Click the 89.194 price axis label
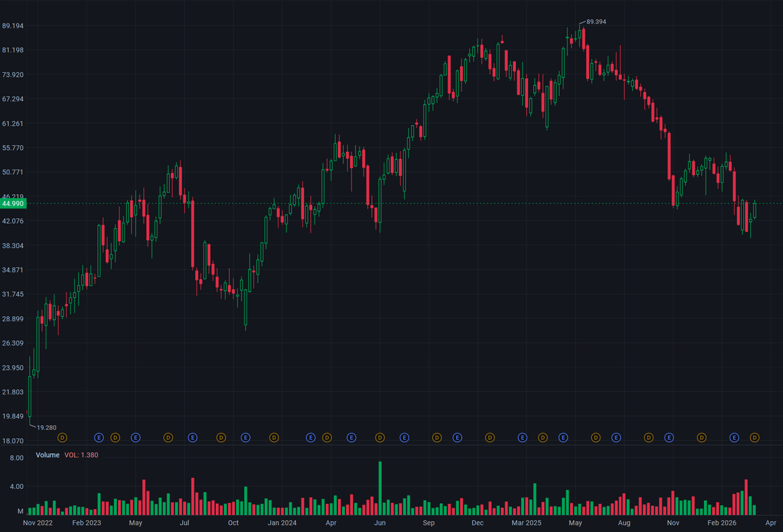Screen dimensions: 783x532 click(13, 25)
